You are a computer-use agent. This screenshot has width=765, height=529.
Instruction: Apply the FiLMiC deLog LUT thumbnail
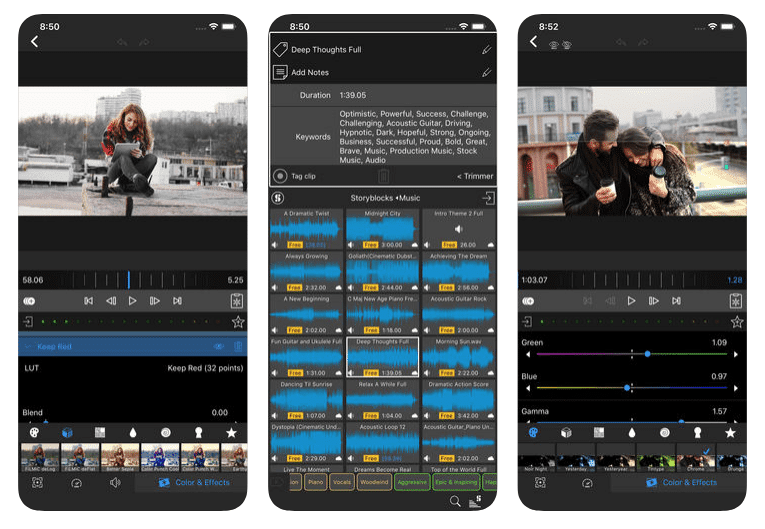click(x=40, y=458)
